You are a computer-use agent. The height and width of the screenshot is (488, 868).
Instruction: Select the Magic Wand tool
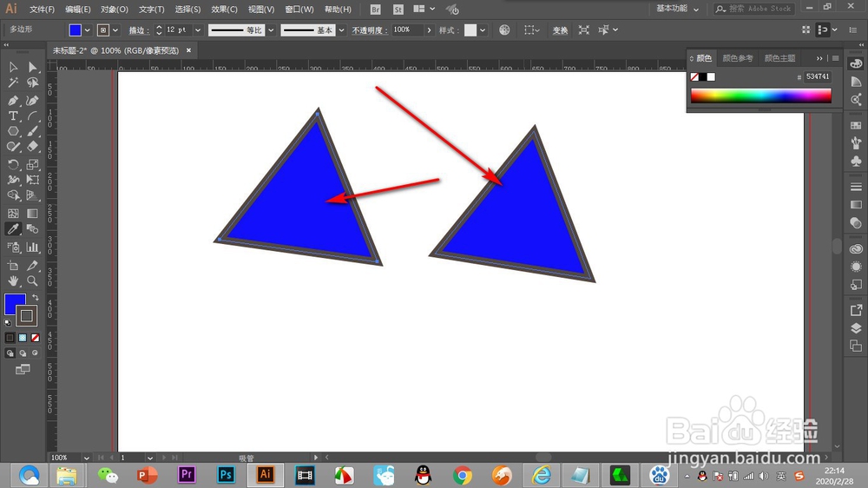13,83
